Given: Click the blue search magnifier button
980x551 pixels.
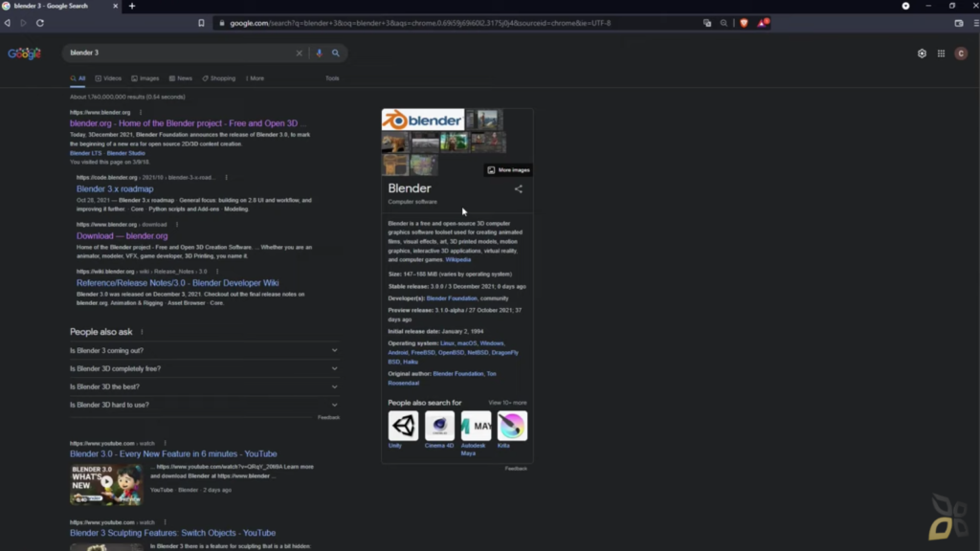Looking at the screenshot, I should click(x=336, y=54).
